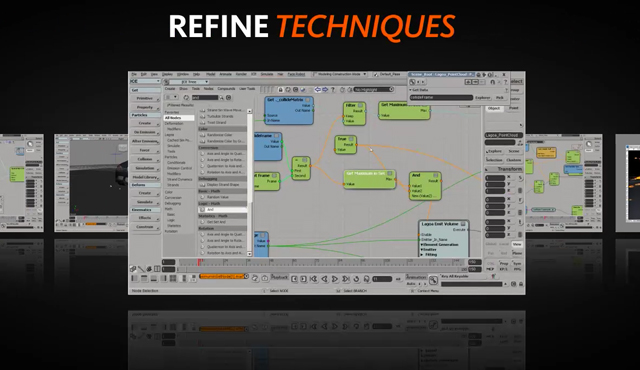The height and width of the screenshot is (370, 640).
Task: Click the play forward button in playback bar
Action: [335, 279]
